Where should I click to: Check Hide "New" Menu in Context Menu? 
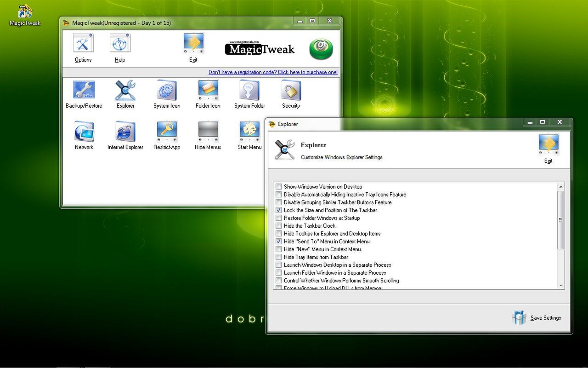tap(278, 249)
